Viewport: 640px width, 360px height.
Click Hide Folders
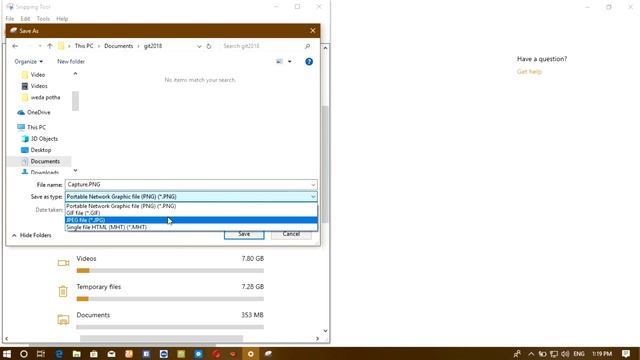point(31,236)
